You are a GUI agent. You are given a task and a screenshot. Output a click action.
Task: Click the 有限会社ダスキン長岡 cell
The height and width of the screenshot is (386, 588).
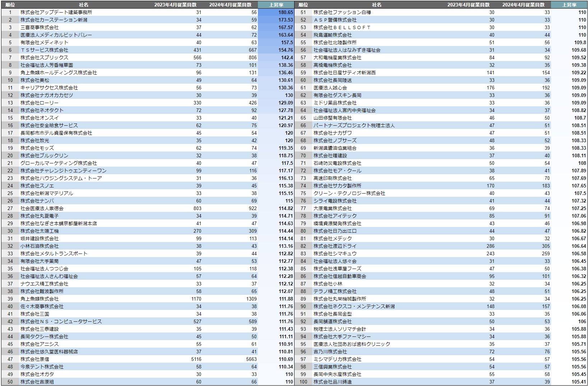[x=337, y=95]
